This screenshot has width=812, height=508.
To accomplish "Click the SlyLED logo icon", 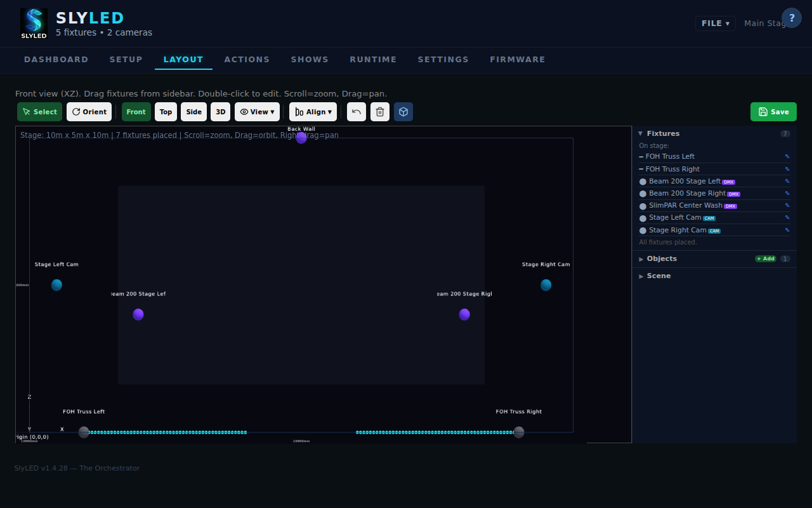I will pos(34,22).
